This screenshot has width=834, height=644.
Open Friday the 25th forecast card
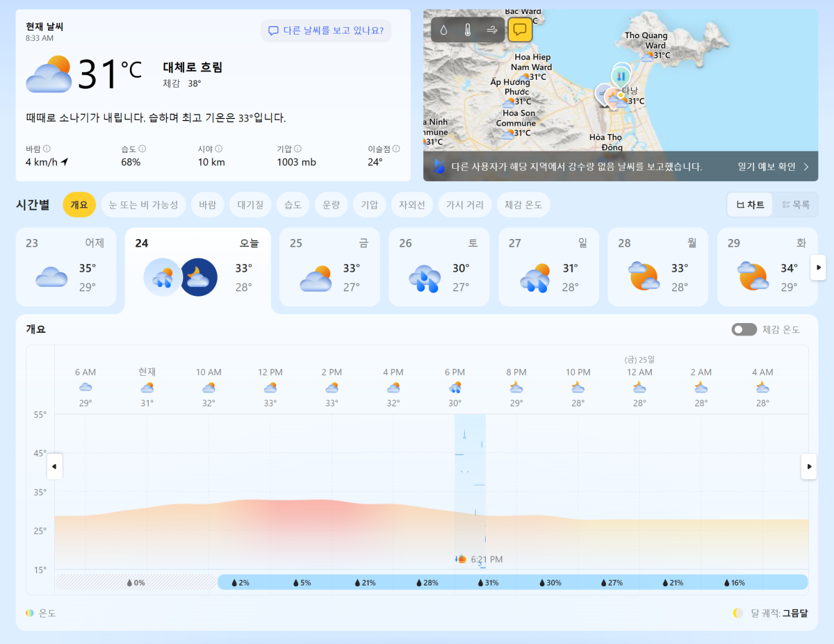point(329,267)
